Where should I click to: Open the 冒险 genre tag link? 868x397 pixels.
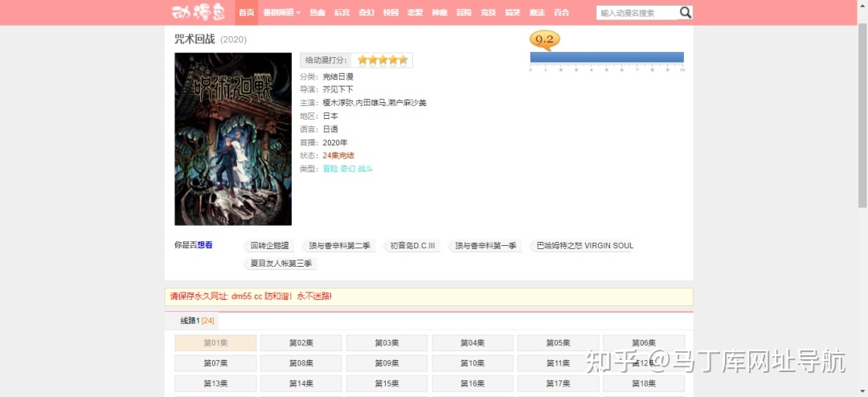point(330,169)
